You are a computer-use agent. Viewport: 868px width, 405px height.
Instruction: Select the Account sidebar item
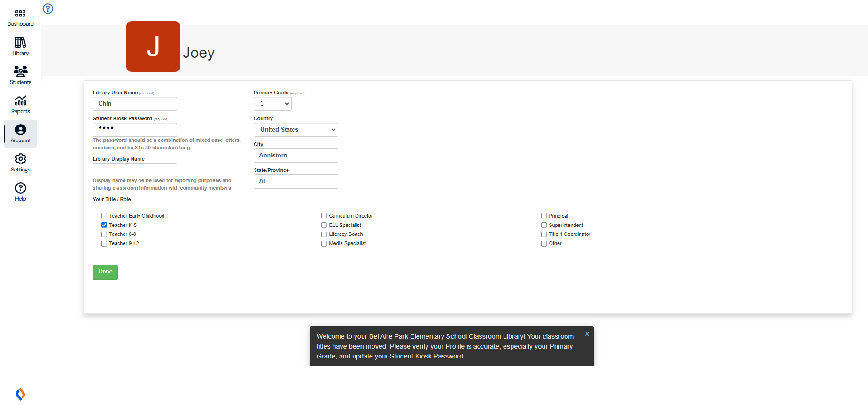(20, 134)
